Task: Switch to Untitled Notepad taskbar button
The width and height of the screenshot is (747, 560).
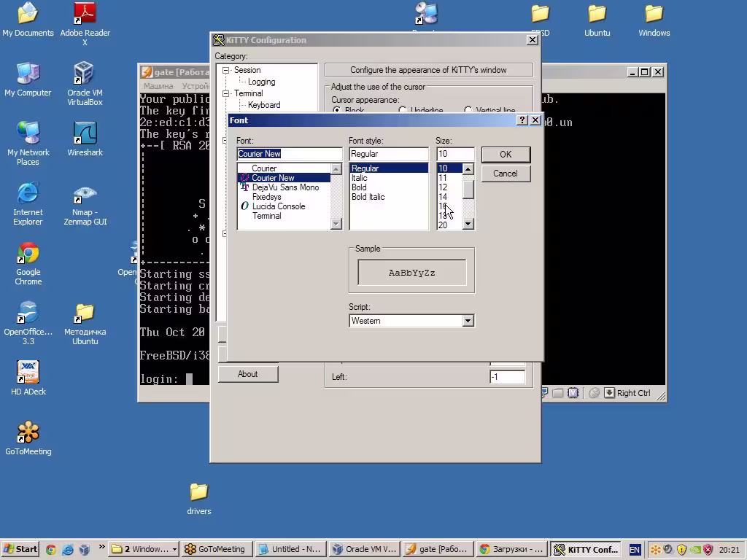Action: coord(291,550)
